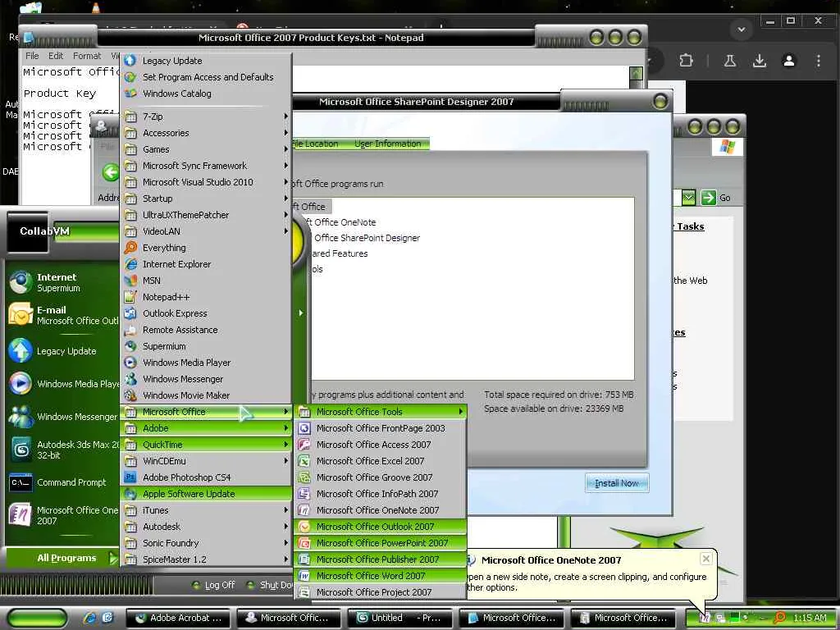840x630 pixels.
Task: Switch to the User Information tab
Action: (388, 144)
